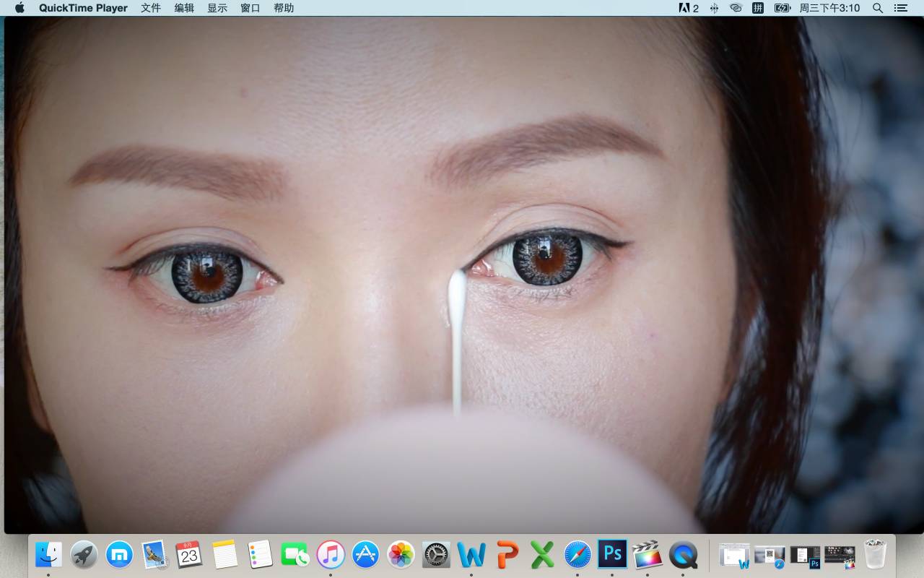Open Final Cut Pro clapperboard icon
Viewport: 924px width, 578px height.
(648, 555)
